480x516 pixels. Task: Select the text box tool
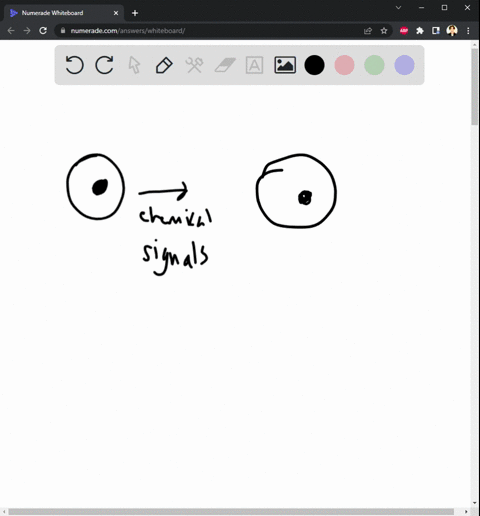coord(254,65)
